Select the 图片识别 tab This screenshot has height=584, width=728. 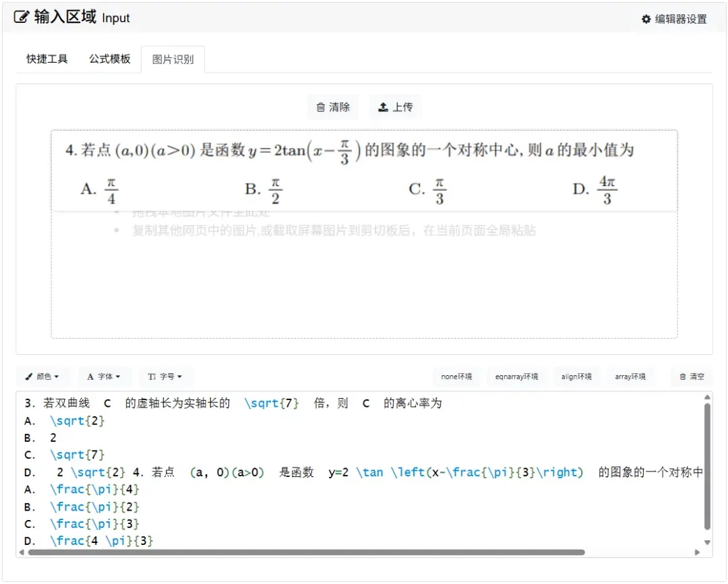(x=173, y=59)
